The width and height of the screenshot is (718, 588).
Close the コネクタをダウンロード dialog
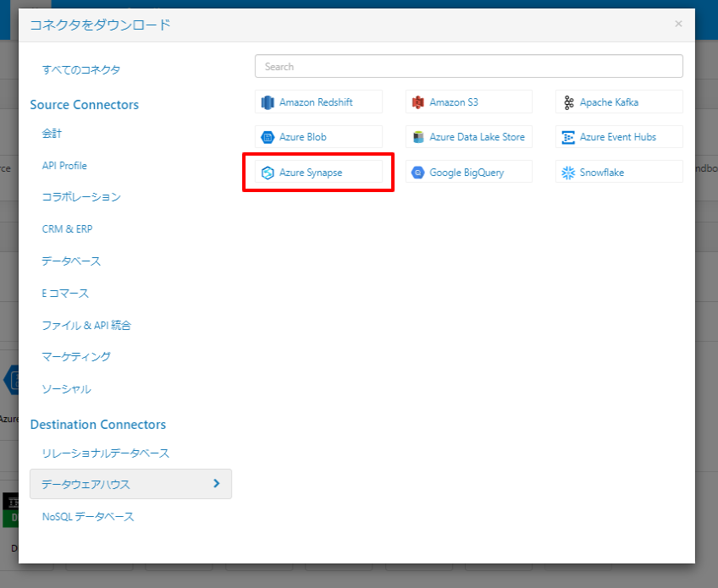click(678, 24)
